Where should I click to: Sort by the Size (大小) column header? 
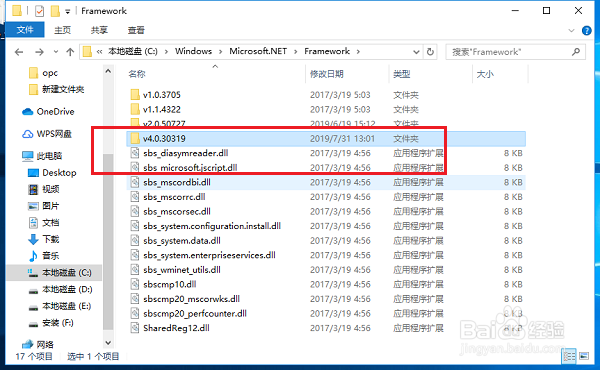pyautogui.click(x=485, y=74)
